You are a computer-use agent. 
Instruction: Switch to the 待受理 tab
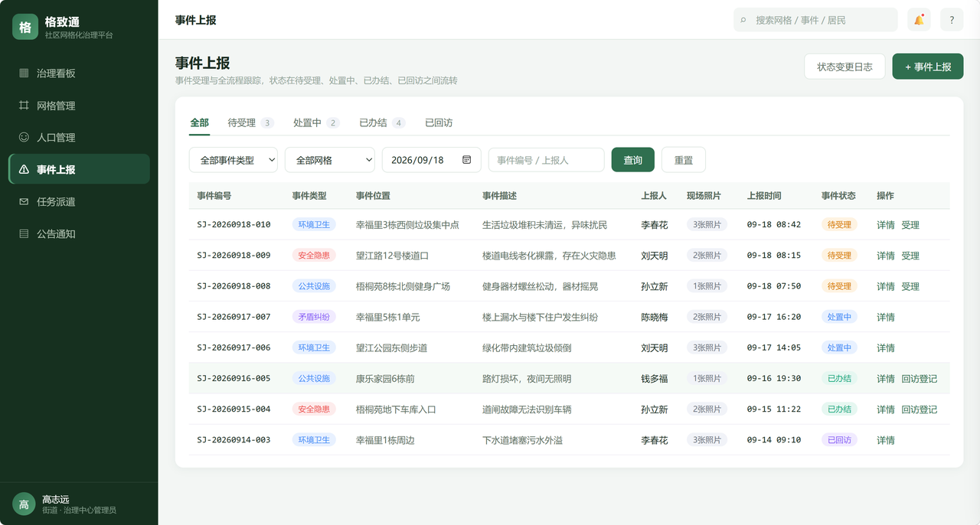click(250, 122)
